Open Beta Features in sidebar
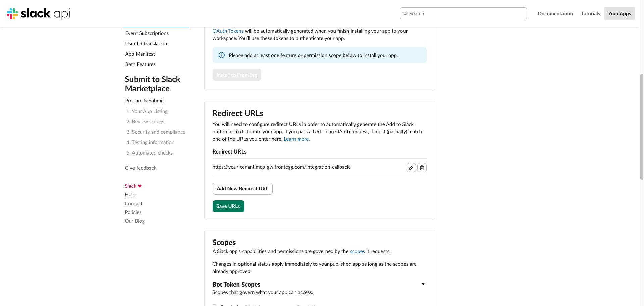Image resolution: width=644 pixels, height=306 pixels. [141, 64]
